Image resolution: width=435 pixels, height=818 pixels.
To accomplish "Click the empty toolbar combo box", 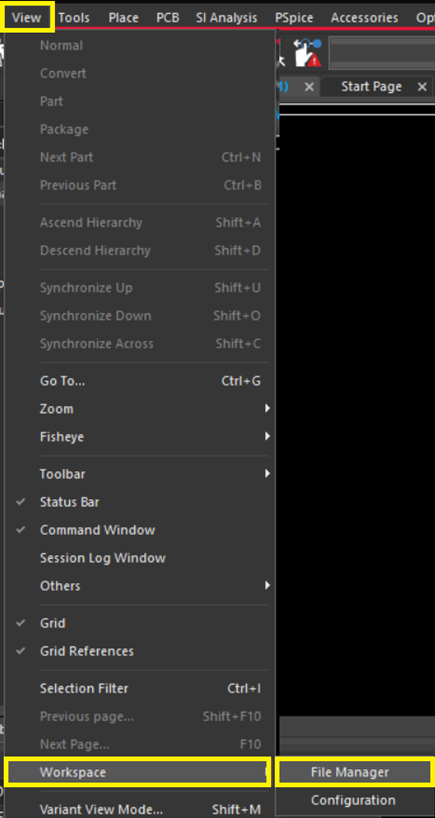I will pos(382,52).
